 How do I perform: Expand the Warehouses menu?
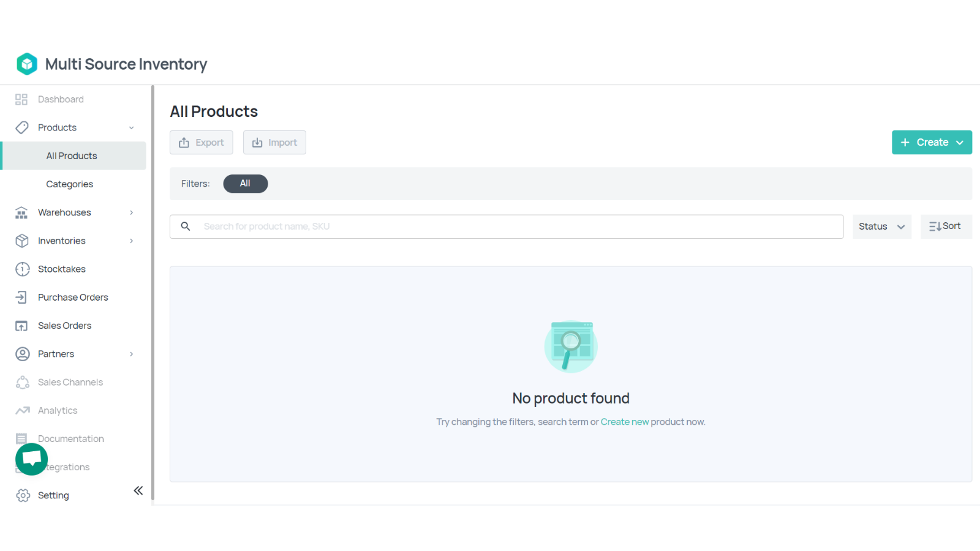click(x=64, y=212)
